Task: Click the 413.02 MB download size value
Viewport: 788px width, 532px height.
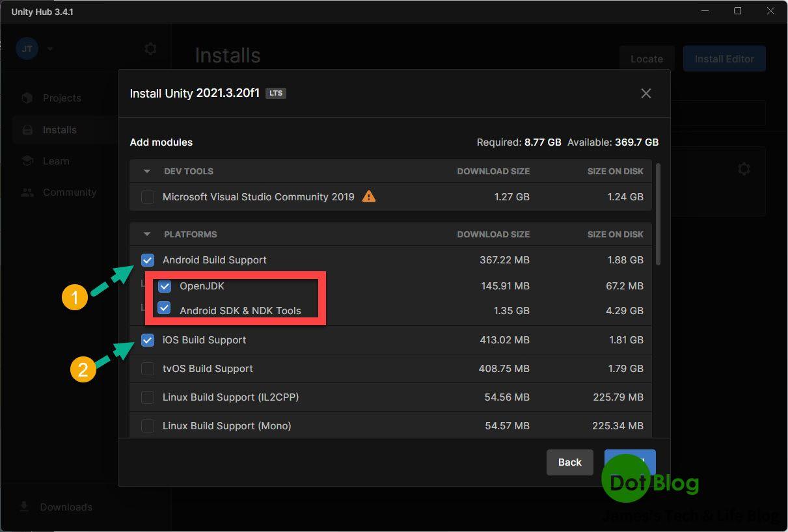Action: point(504,340)
